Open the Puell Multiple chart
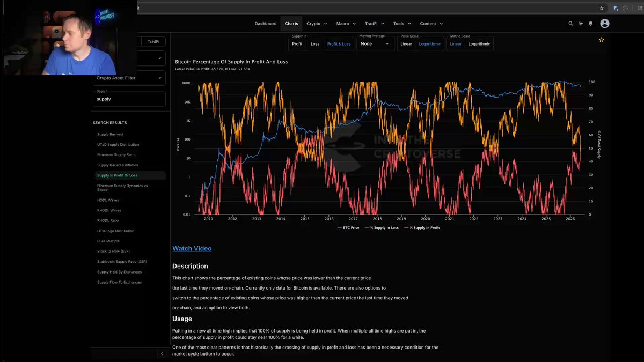Image resolution: width=644 pixels, height=362 pixels. [x=108, y=241]
